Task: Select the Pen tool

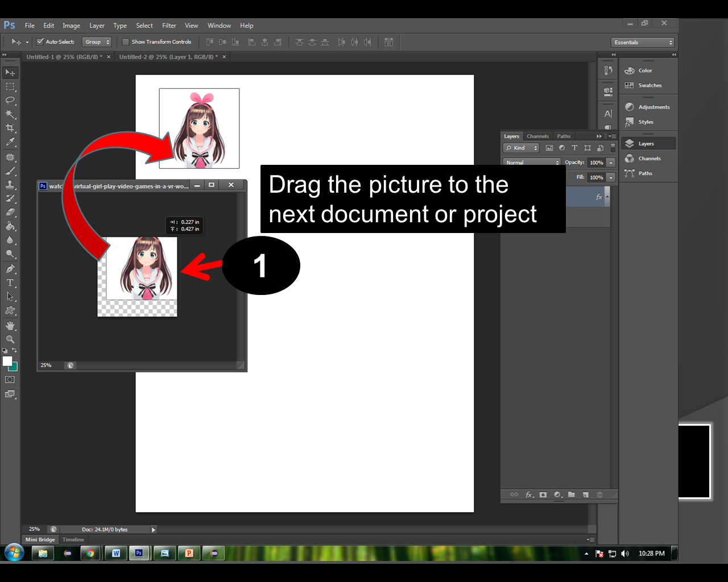Action: tap(10, 269)
